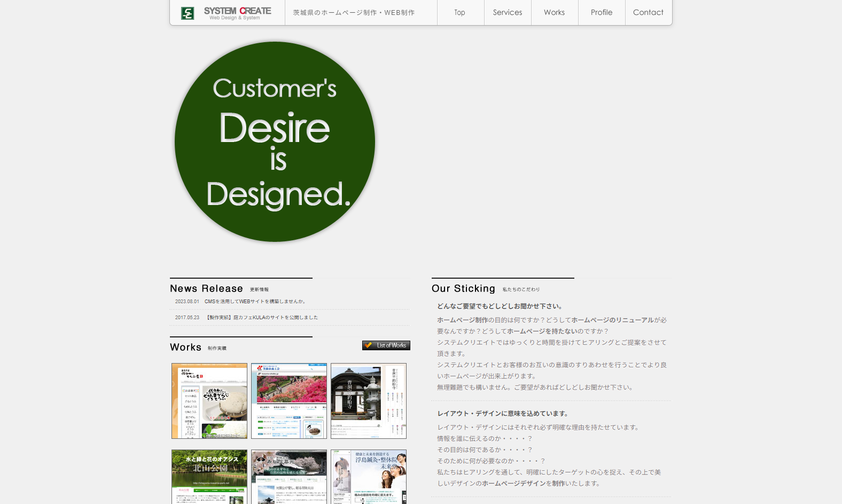
Task: Open the CMS website news link
Action: click(x=255, y=302)
